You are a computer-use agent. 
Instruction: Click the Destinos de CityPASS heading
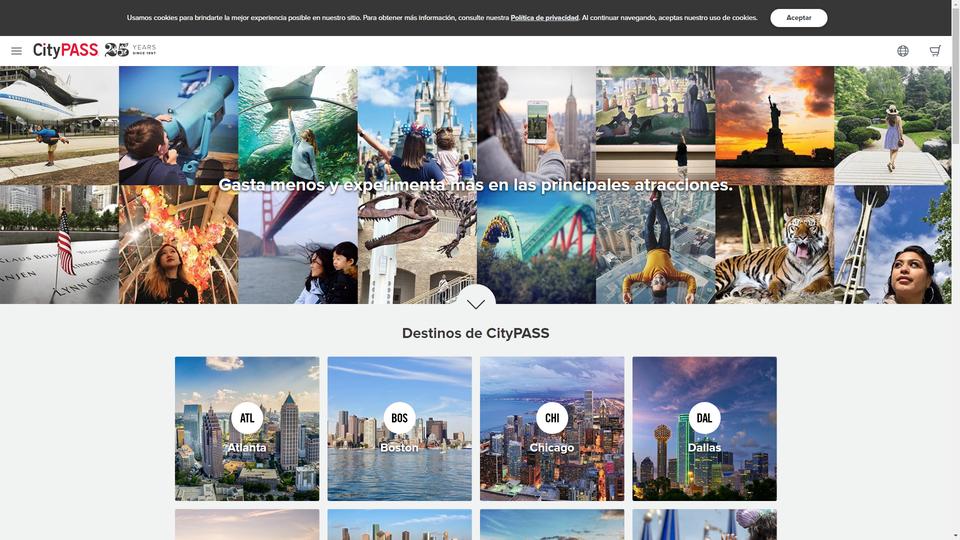coord(476,333)
